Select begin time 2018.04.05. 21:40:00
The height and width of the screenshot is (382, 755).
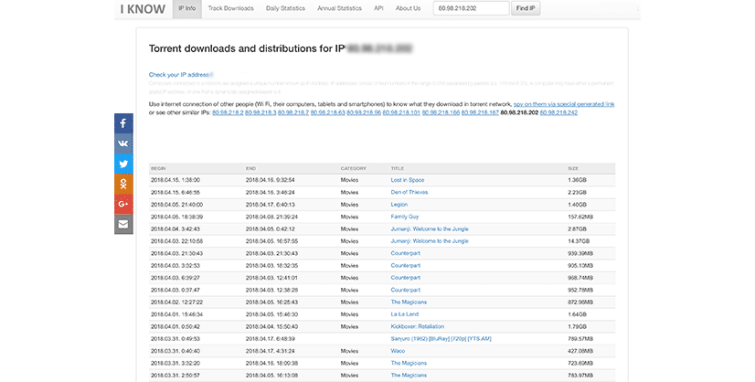pos(177,204)
